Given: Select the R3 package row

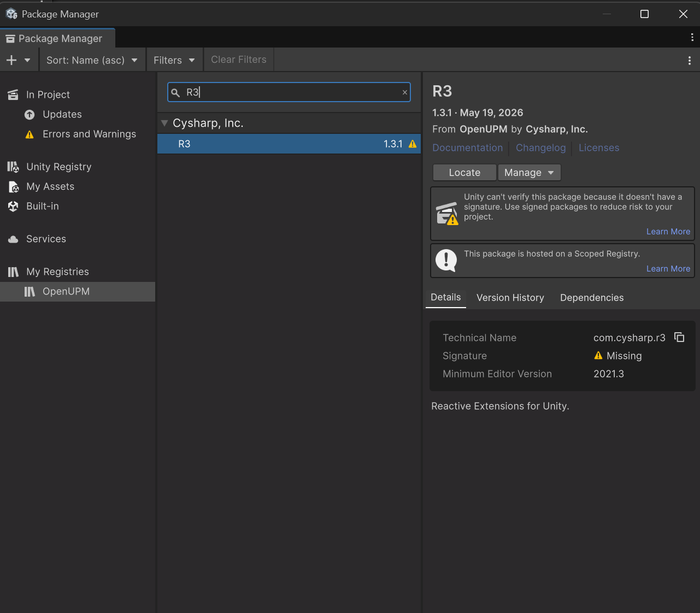Looking at the screenshot, I should pyautogui.click(x=289, y=144).
